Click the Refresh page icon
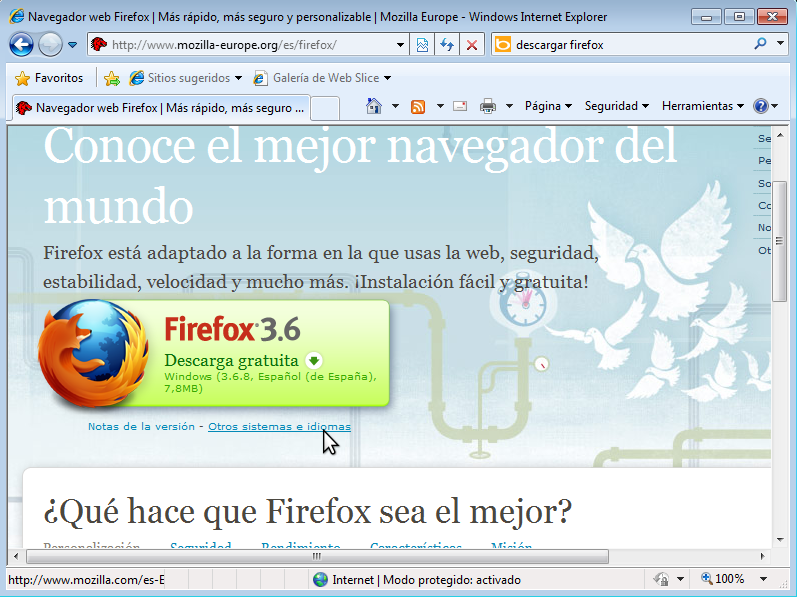This screenshot has height=597, width=797. pos(447,45)
